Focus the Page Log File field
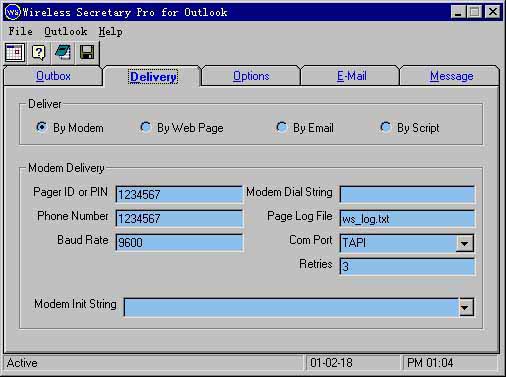Image resolution: width=506 pixels, height=377 pixels. pos(407,219)
